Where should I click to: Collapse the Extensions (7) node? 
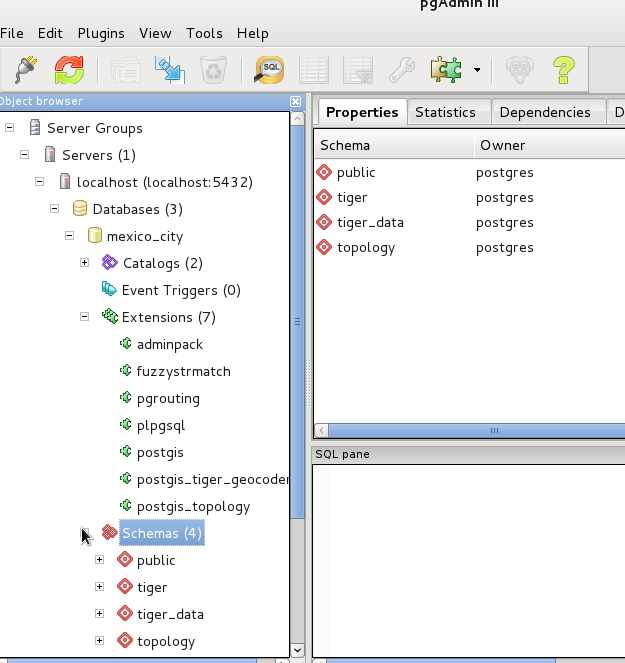(x=85, y=317)
